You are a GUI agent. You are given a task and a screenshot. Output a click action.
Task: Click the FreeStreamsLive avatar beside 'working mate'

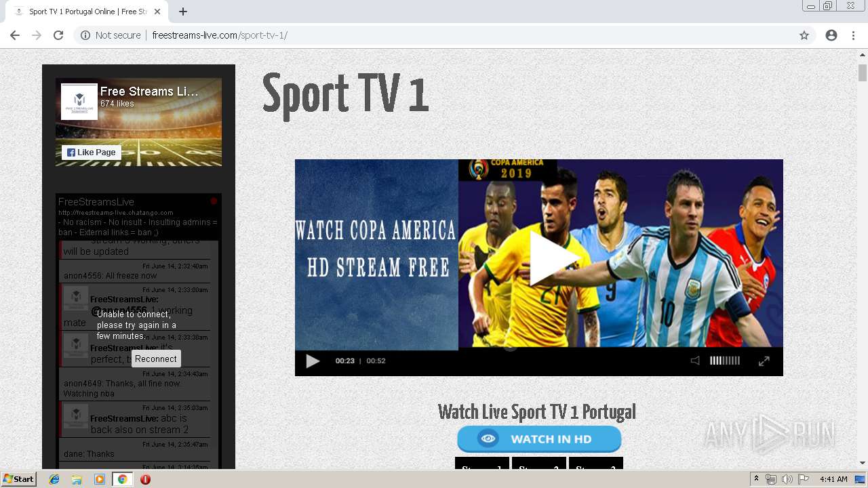75,298
